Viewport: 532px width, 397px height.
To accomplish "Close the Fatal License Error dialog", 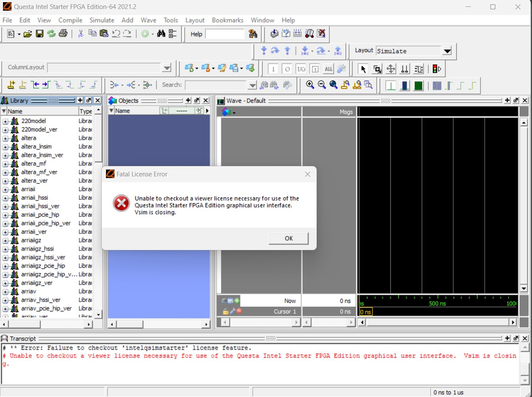I will click(x=307, y=174).
